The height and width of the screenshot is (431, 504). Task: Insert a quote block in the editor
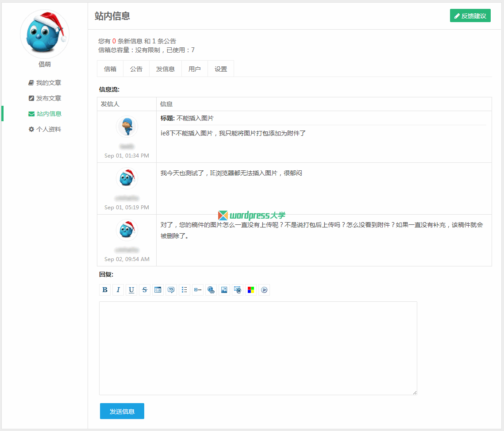[x=171, y=290]
